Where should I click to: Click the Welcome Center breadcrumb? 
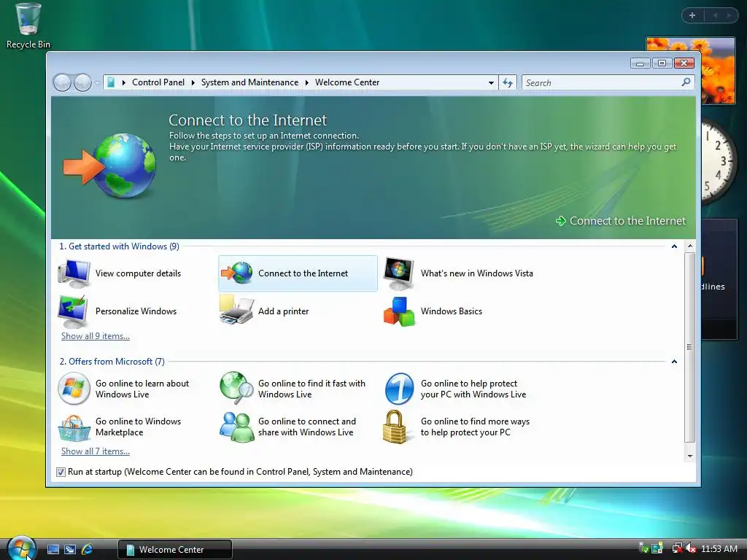(x=347, y=82)
